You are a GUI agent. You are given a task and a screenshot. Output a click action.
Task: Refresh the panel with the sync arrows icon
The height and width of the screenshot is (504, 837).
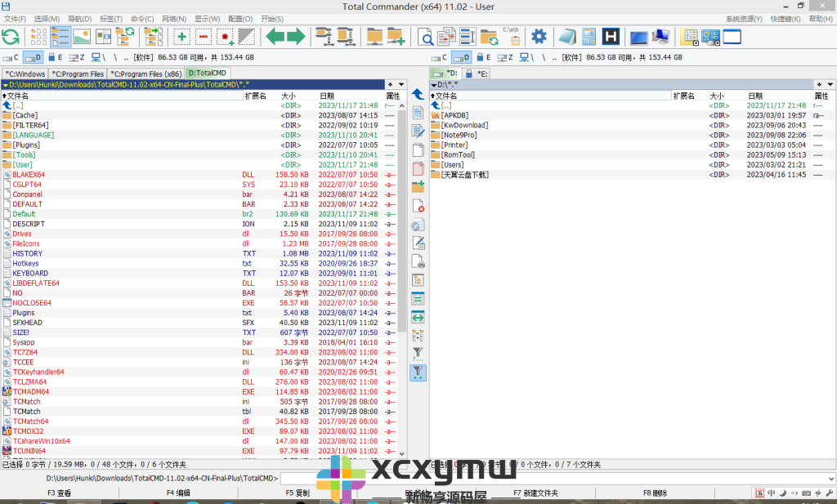[x=12, y=36]
